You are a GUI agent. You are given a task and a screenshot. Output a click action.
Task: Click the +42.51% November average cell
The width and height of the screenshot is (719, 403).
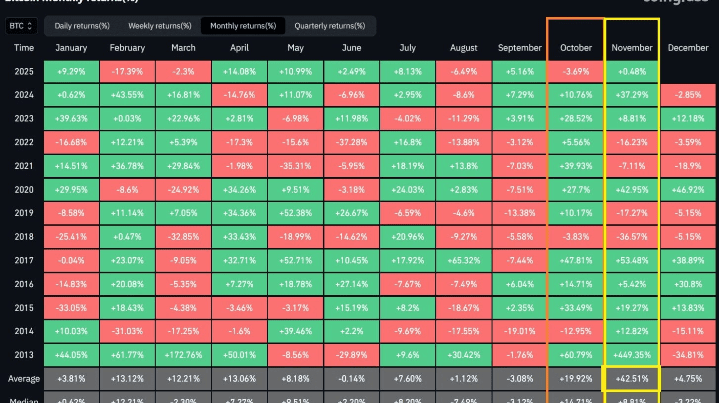(632, 379)
